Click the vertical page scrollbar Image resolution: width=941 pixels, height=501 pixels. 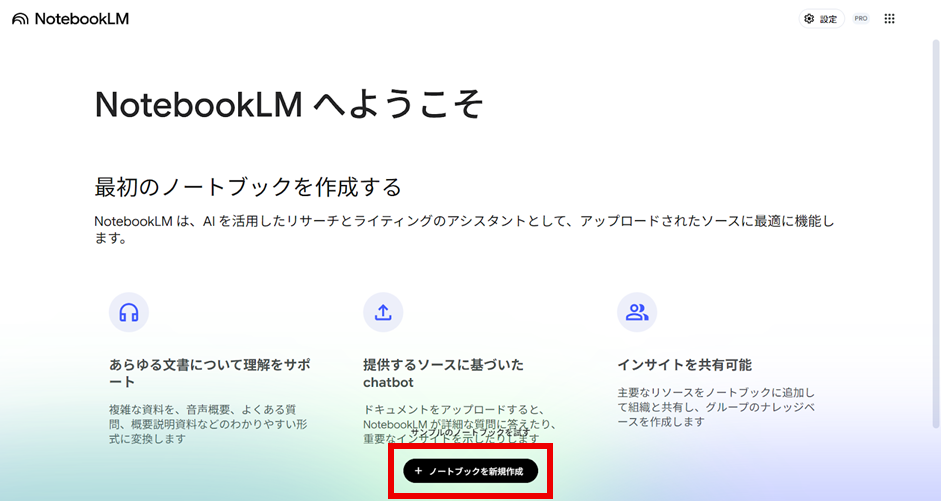[936, 233]
